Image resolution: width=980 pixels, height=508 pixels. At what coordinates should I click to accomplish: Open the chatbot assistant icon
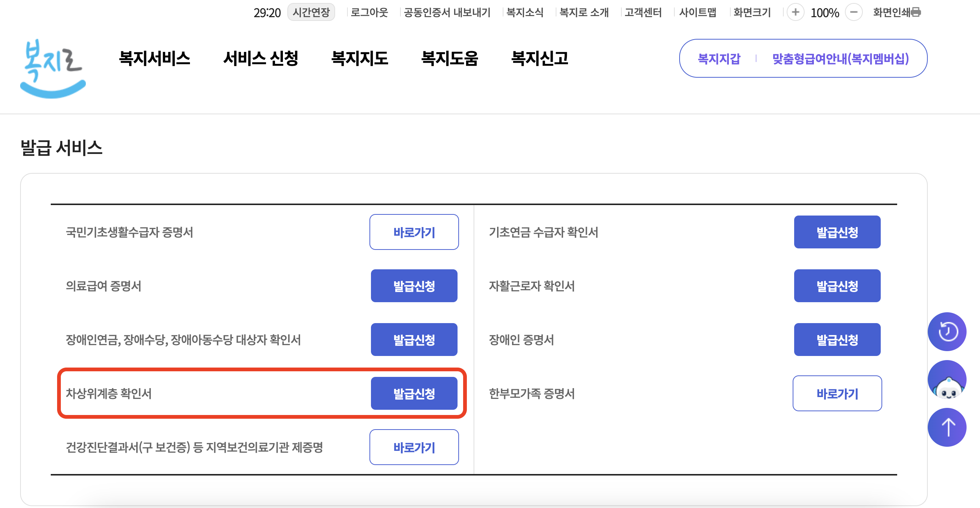947,379
